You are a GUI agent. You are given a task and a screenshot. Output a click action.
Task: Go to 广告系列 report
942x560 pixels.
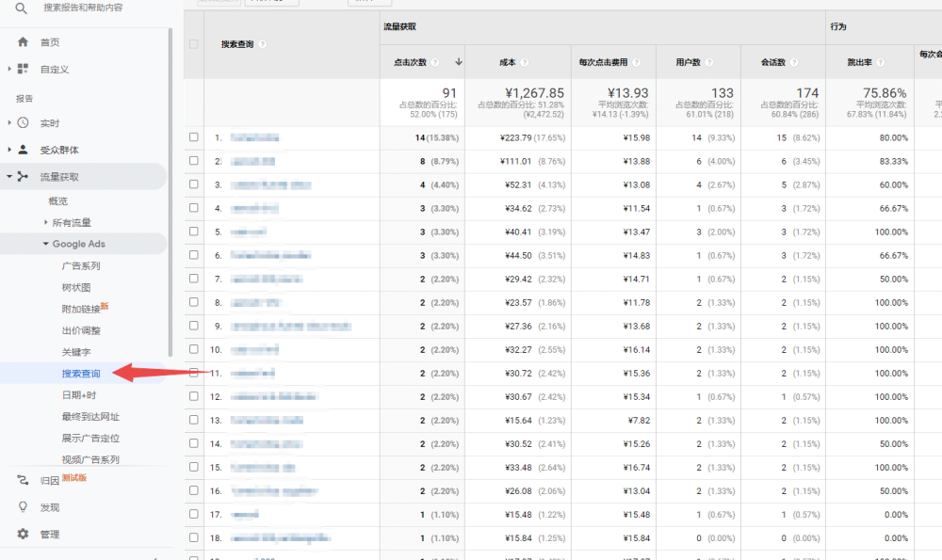point(81,266)
